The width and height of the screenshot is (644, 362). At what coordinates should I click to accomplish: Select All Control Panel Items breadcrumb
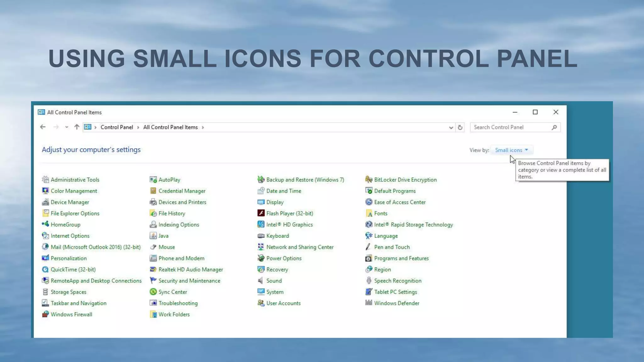pos(170,127)
